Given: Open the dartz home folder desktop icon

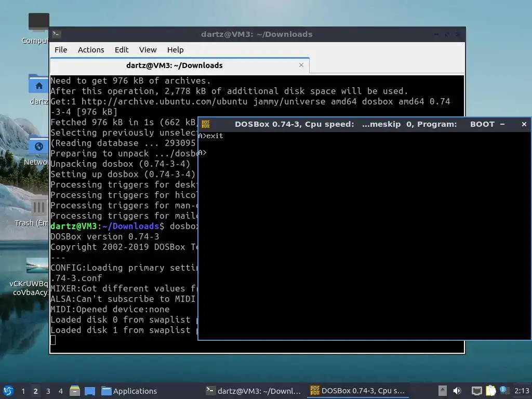Looking at the screenshot, I should pyautogui.click(x=38, y=89).
